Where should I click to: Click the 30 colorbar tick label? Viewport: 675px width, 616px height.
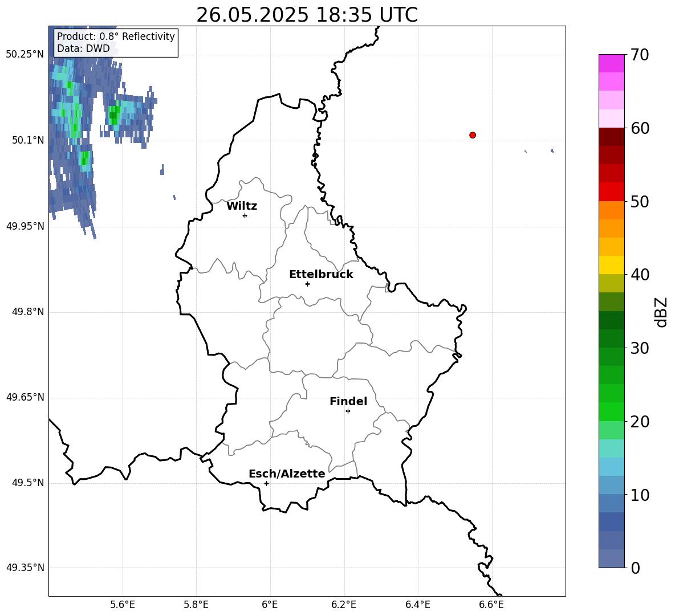pos(640,348)
